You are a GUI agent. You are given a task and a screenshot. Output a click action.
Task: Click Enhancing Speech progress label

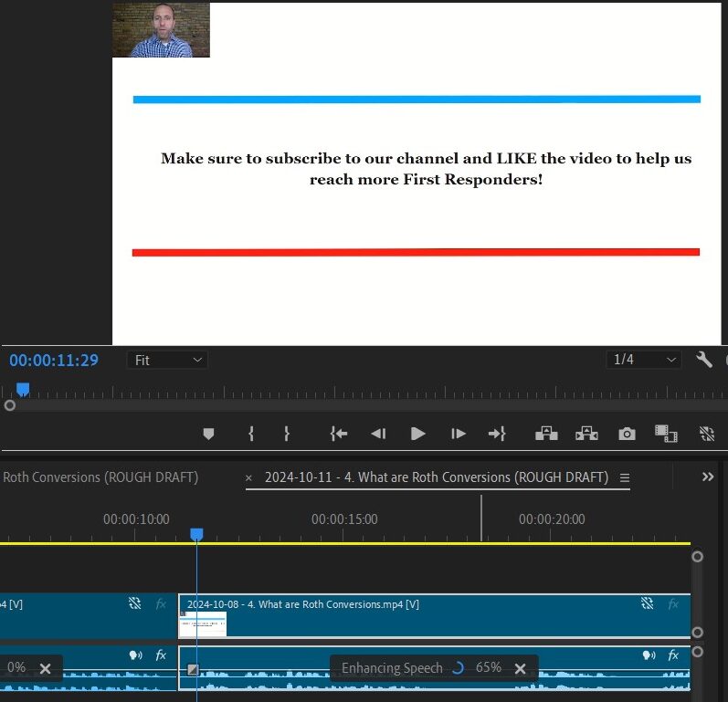pyautogui.click(x=392, y=667)
